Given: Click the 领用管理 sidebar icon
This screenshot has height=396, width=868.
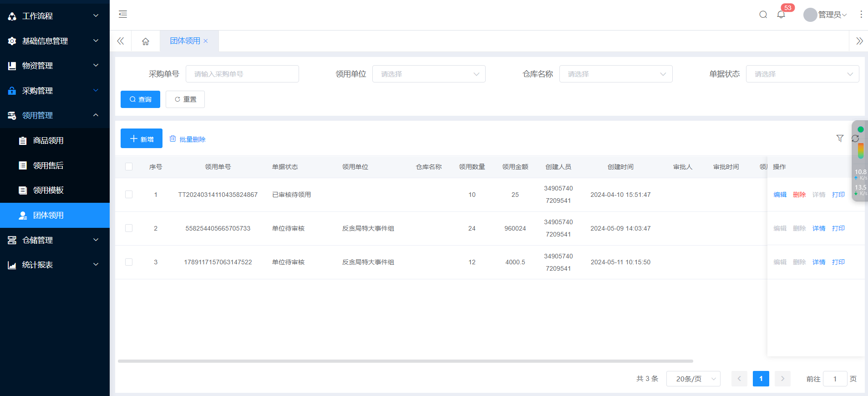Looking at the screenshot, I should (12, 115).
